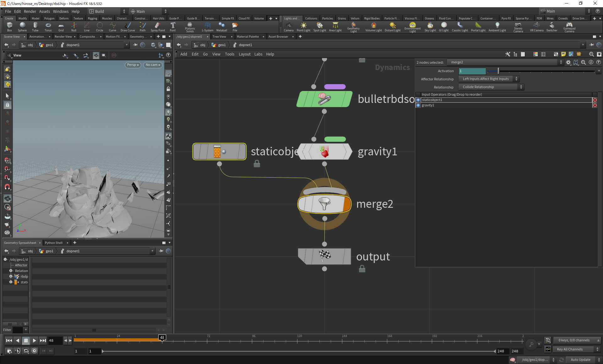Open the Persp viewport menu

tap(133, 65)
